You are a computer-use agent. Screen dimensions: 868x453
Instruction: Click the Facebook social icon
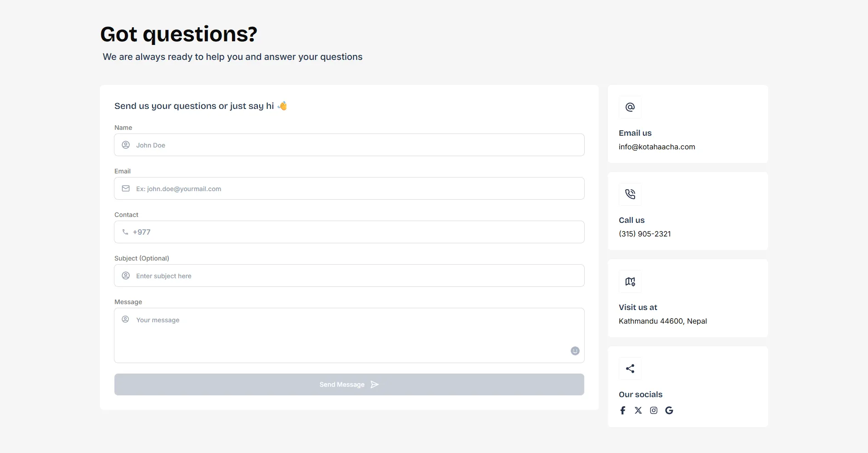tap(623, 410)
